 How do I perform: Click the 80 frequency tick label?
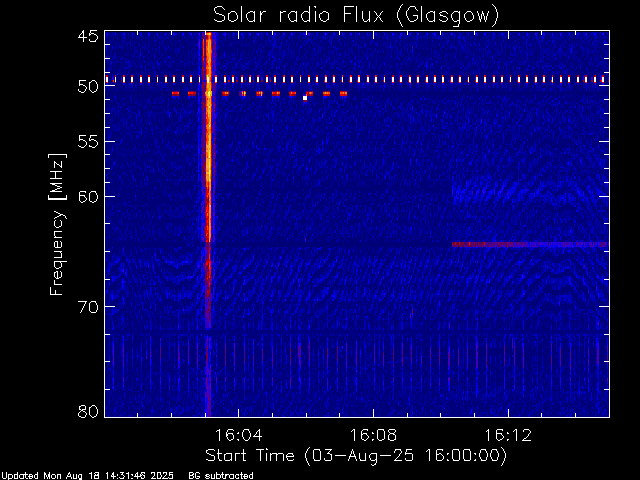point(88,411)
